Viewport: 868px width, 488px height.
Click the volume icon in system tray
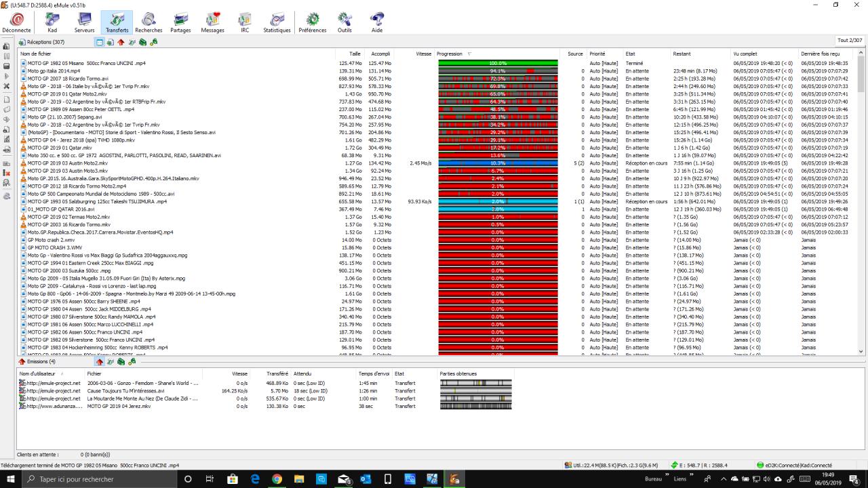point(767,479)
